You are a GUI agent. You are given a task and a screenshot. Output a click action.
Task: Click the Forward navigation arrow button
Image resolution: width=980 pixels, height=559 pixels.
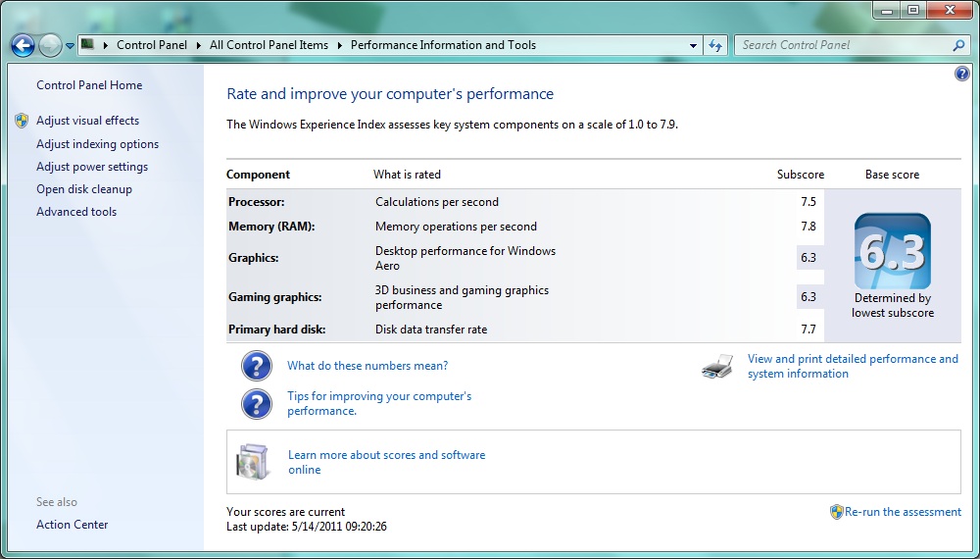click(50, 45)
